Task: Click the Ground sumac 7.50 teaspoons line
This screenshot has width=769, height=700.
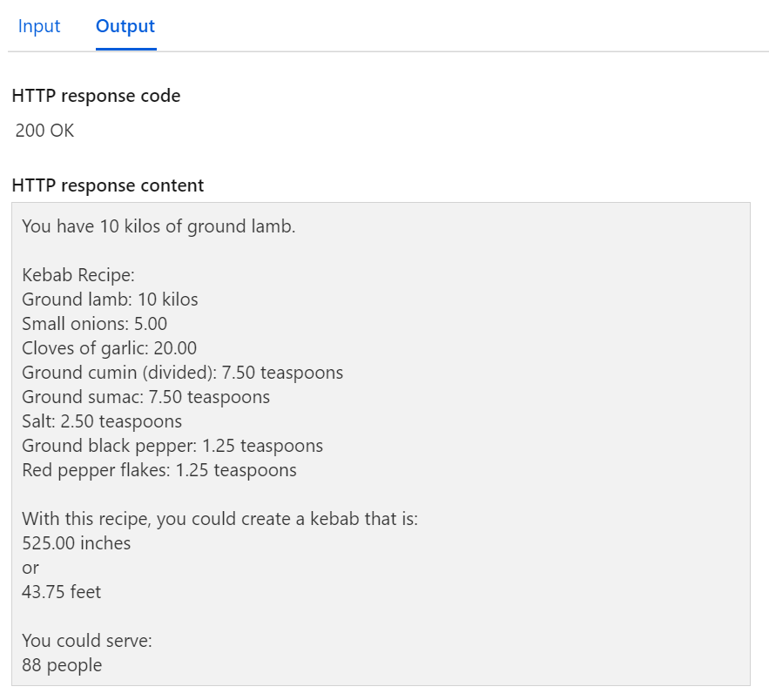Action: [x=145, y=397]
